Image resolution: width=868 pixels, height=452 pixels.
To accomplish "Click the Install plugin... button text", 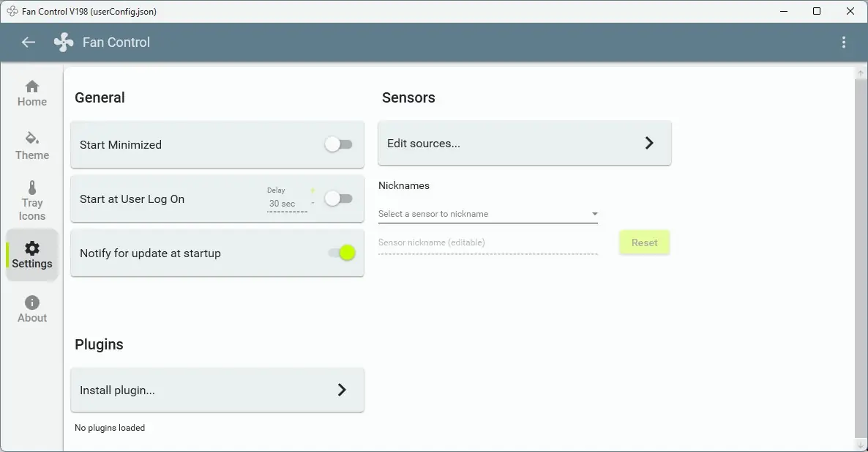I will tap(117, 390).
